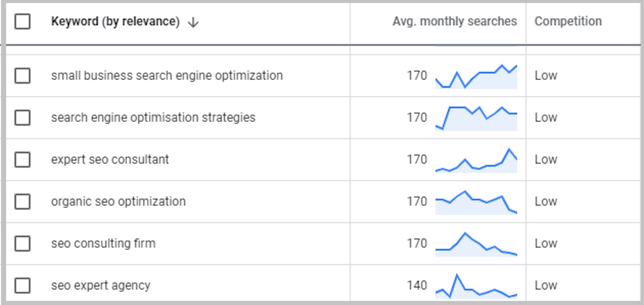Image resolution: width=644 pixels, height=305 pixels.
Task: View trend sparkline for 'search engine optimisation strategies'
Action: 476,118
